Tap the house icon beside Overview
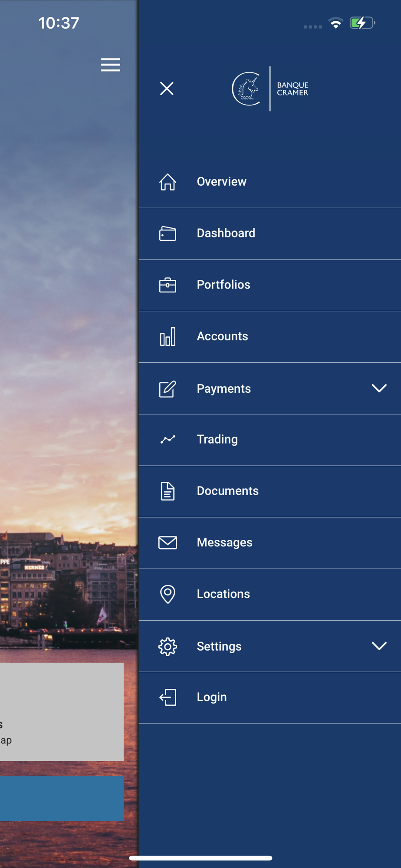401x868 pixels. coord(168,182)
